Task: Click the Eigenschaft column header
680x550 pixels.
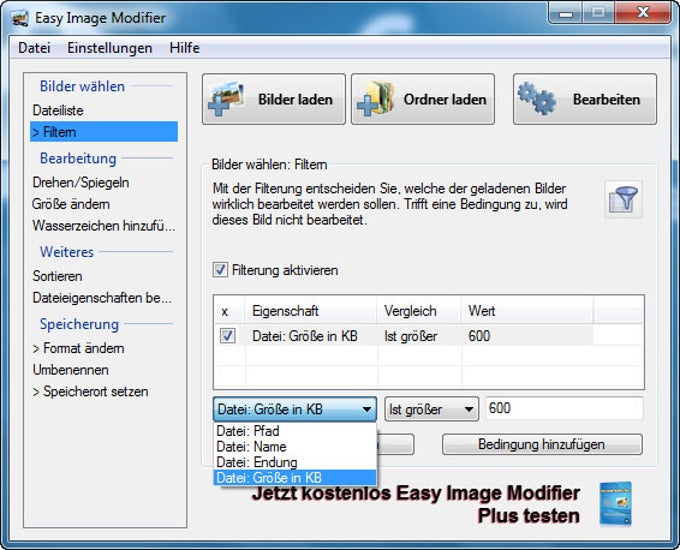Action: point(311,311)
